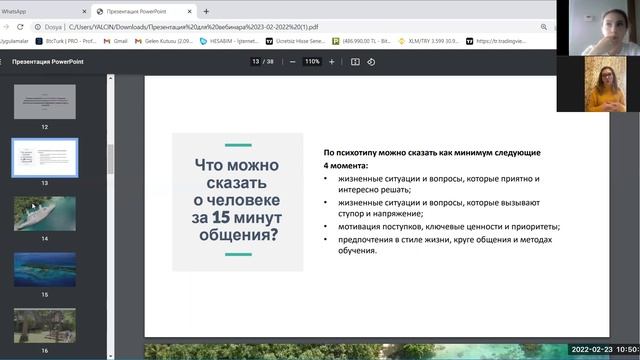
Task: Open the Gmail bookmark
Action: pyautogui.click(x=116, y=41)
